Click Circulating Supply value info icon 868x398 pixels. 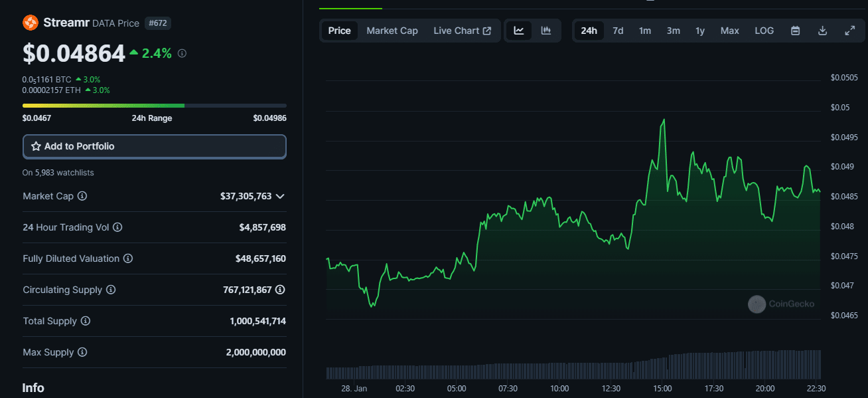(x=280, y=290)
